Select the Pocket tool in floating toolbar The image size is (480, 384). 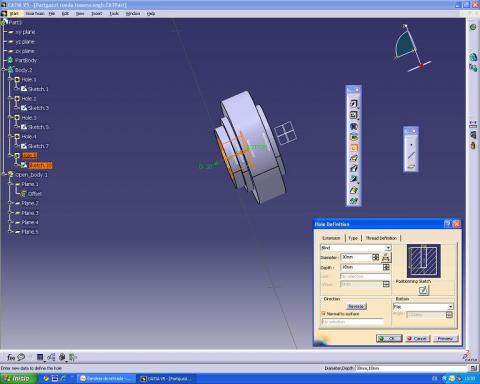354,115
